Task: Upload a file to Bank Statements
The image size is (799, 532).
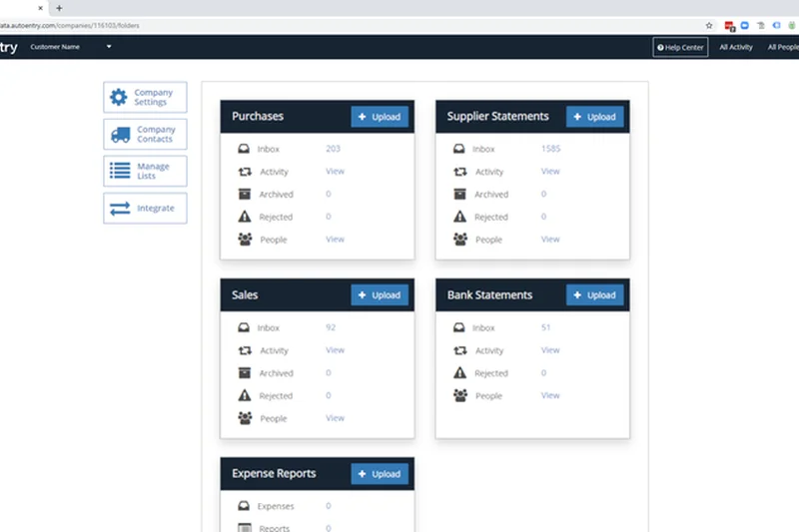Action: point(595,295)
